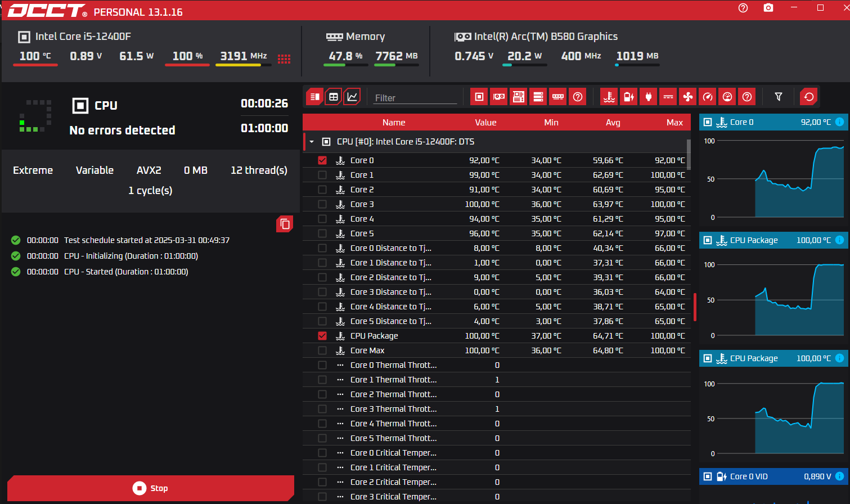Image resolution: width=850 pixels, height=504 pixels.
Task: Collapse the CPU [#0] Intel Core i5-12400F group
Action: (x=312, y=142)
